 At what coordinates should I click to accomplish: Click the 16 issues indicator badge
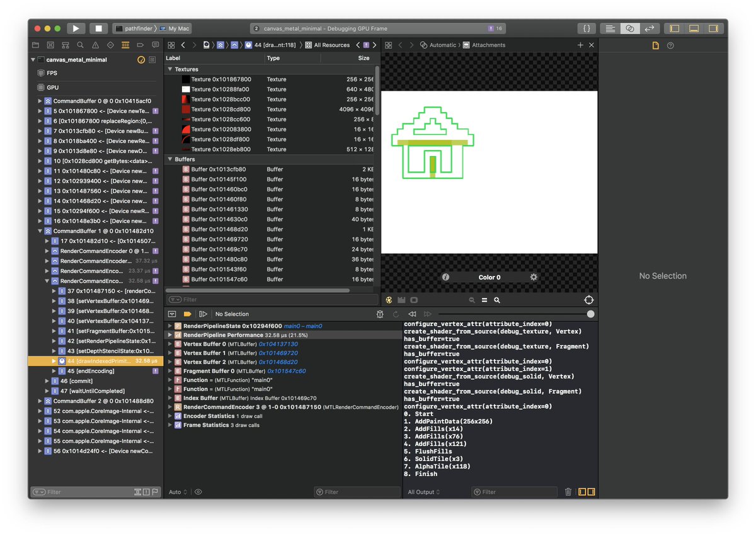(x=495, y=28)
